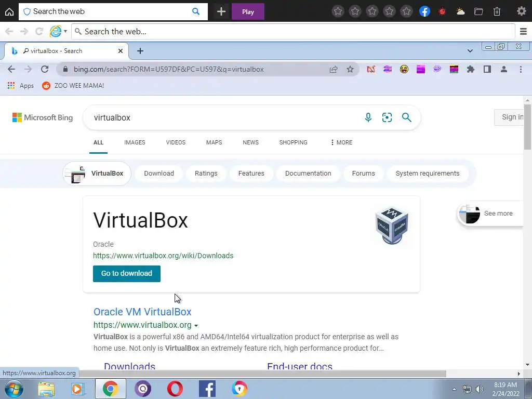The height and width of the screenshot is (399, 532).
Task: Expand the virtualbox.org URL dropdown arrow
Action: 196,325
